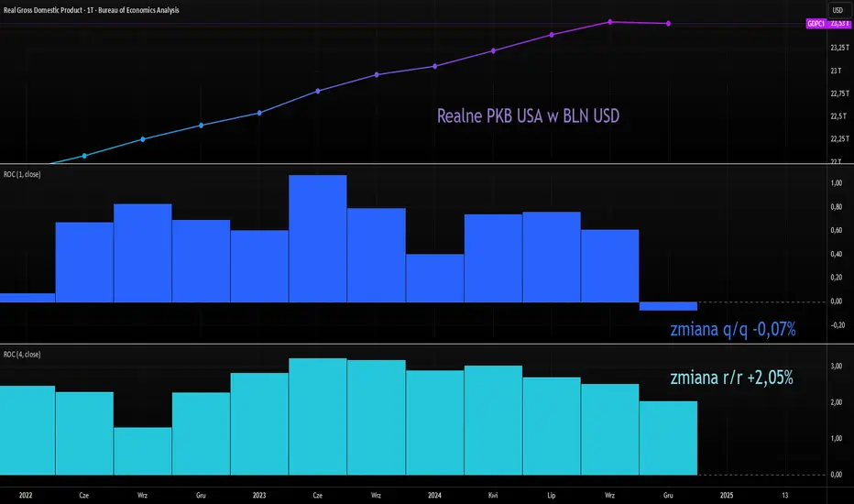The image size is (854, 504).
Task: Click the 2025 label on time axis
Action: pyautogui.click(x=727, y=495)
